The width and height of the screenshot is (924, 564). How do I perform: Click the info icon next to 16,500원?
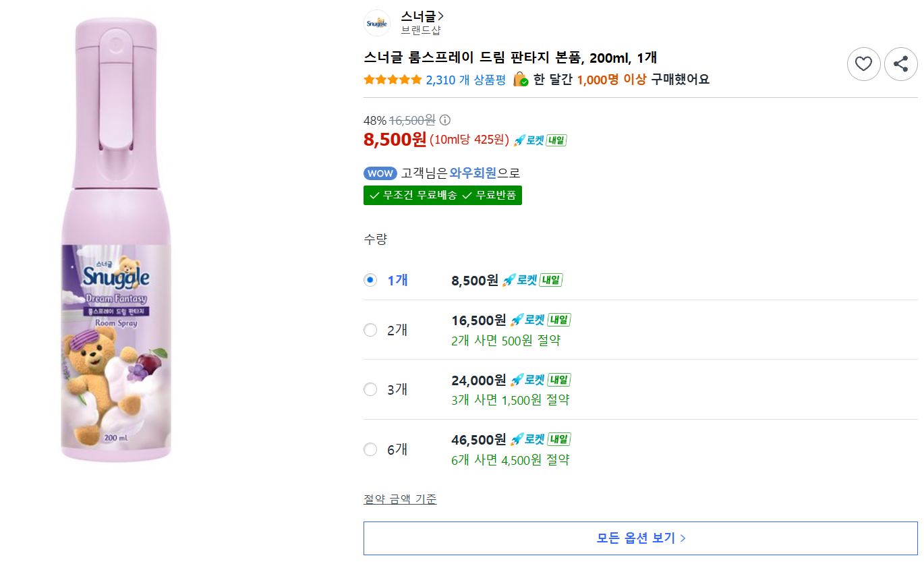pos(445,120)
